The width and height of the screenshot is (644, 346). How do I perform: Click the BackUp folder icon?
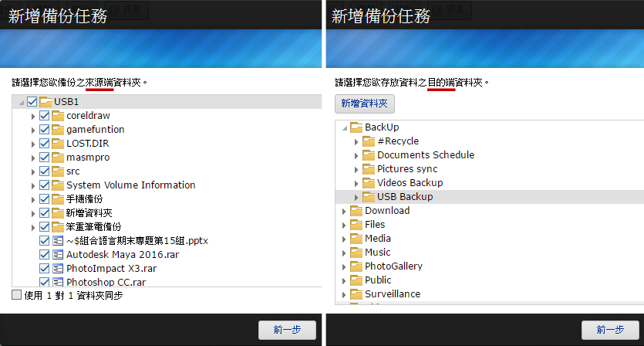pos(356,127)
